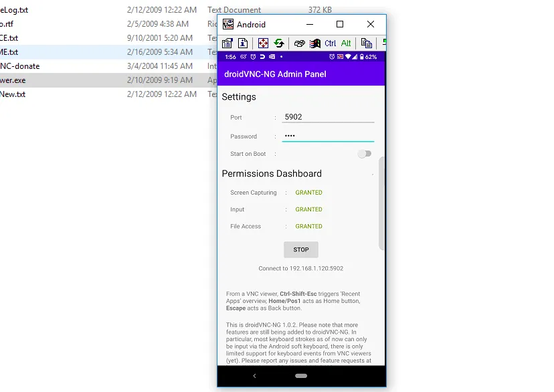Image resolution: width=554 pixels, height=392 pixels.
Task: Click the 'Password' label
Action: point(244,136)
